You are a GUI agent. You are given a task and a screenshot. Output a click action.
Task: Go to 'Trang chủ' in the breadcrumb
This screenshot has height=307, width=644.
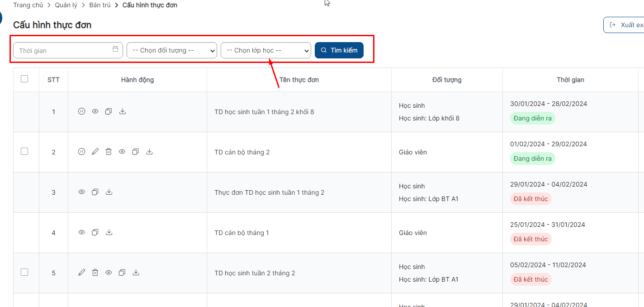(x=28, y=5)
